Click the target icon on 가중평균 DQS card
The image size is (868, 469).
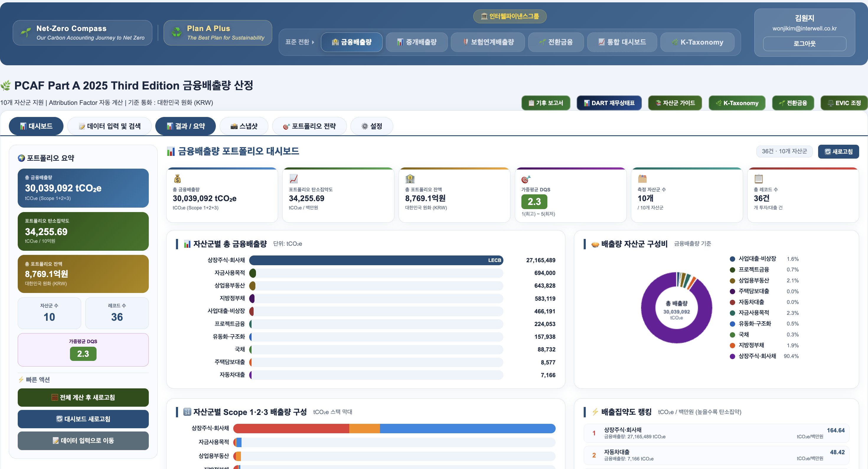tap(526, 179)
